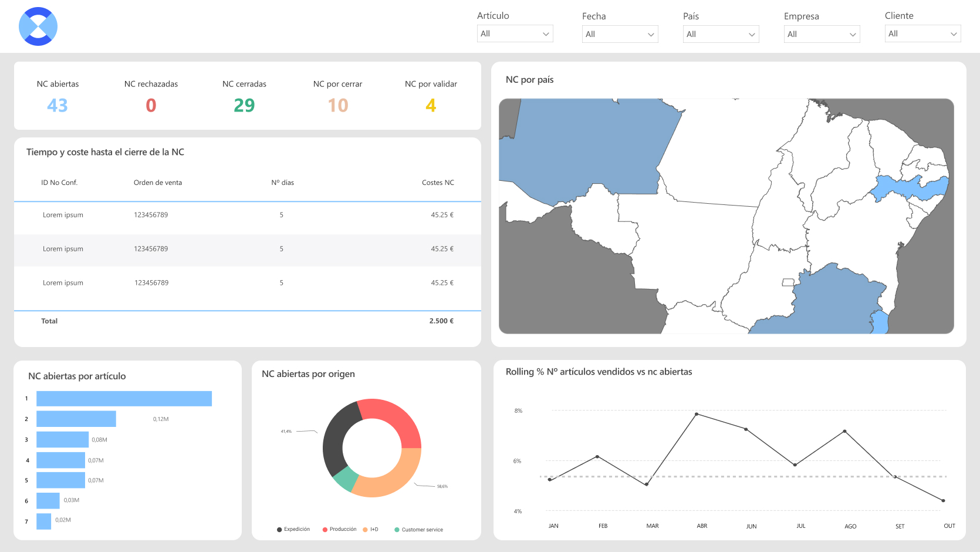
Task: Click the blue circular logo icon
Action: 38,26
